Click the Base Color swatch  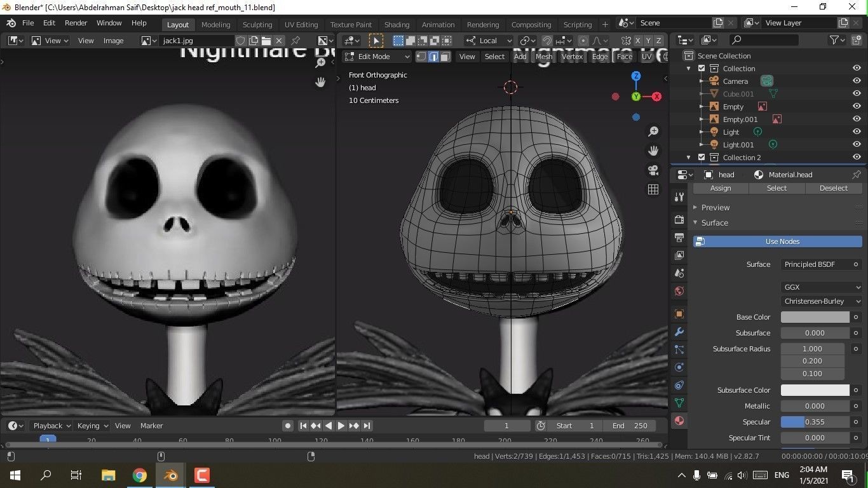tap(815, 317)
